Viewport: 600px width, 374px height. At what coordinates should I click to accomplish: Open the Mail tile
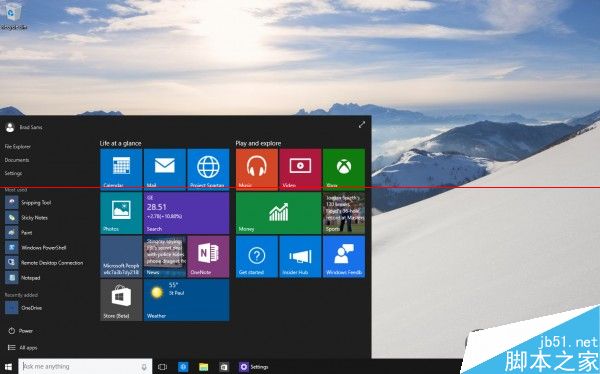(x=165, y=169)
